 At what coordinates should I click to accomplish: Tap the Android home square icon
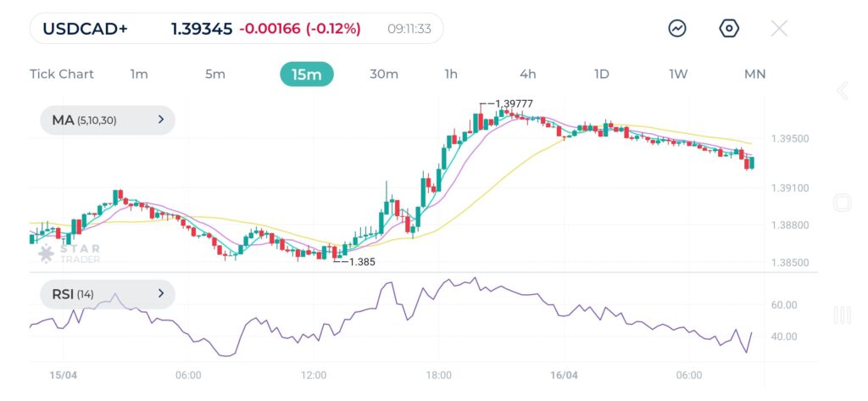tap(842, 203)
